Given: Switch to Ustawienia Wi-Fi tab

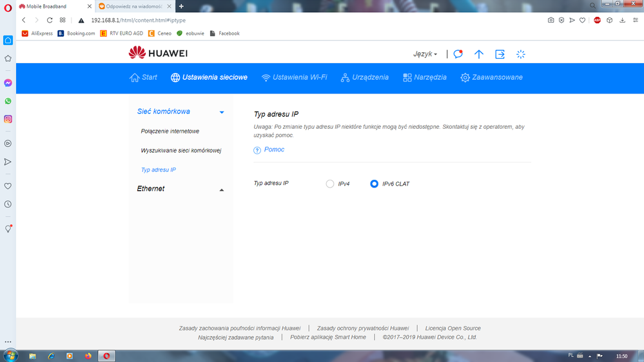Looking at the screenshot, I should click(x=294, y=77).
